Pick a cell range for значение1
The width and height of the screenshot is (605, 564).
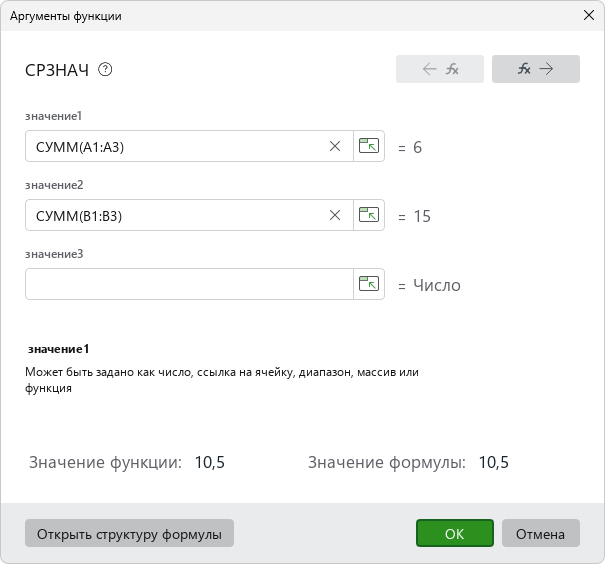click(x=369, y=146)
